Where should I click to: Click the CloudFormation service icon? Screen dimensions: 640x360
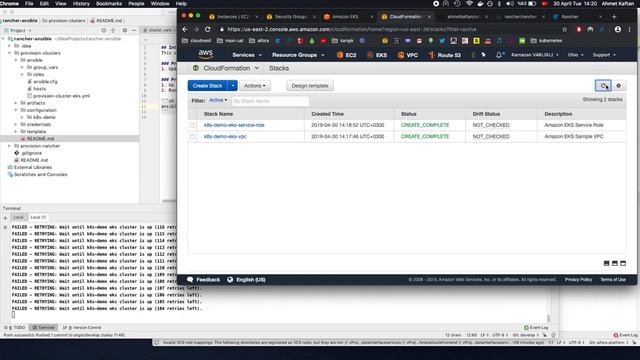(196, 68)
